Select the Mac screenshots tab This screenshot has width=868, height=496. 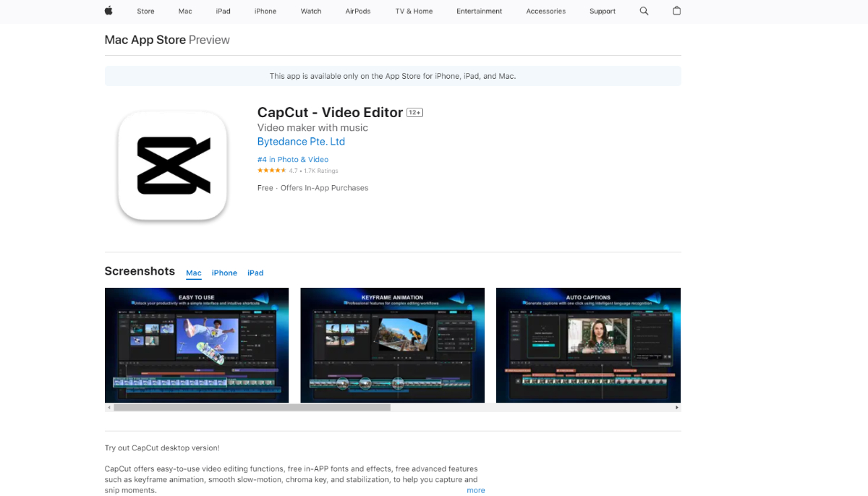click(194, 273)
